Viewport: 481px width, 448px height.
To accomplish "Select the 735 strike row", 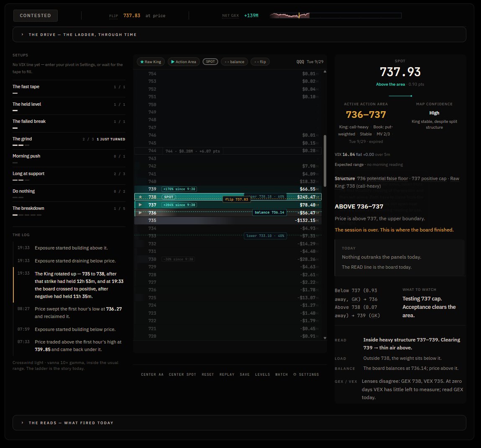I will click(228, 220).
